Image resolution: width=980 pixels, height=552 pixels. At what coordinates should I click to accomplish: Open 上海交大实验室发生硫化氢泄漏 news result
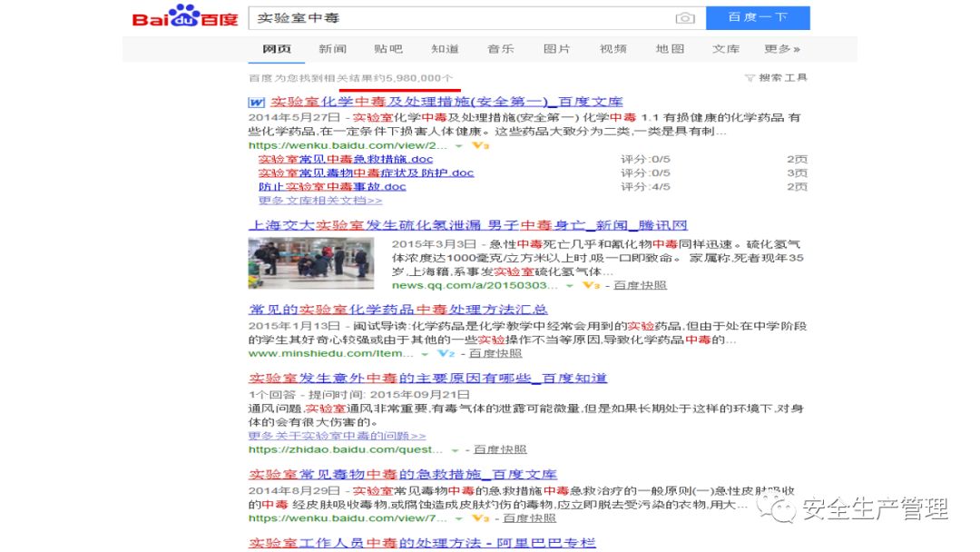[x=468, y=225]
